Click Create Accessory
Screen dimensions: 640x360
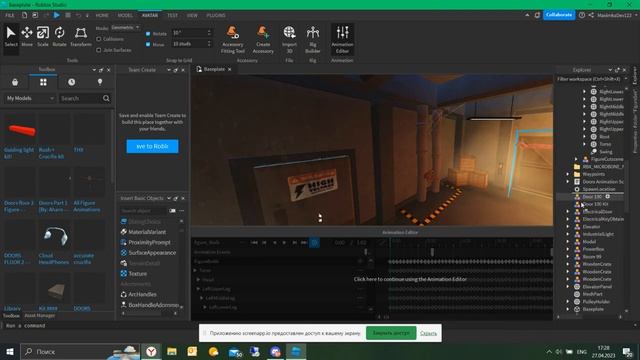pos(263,39)
